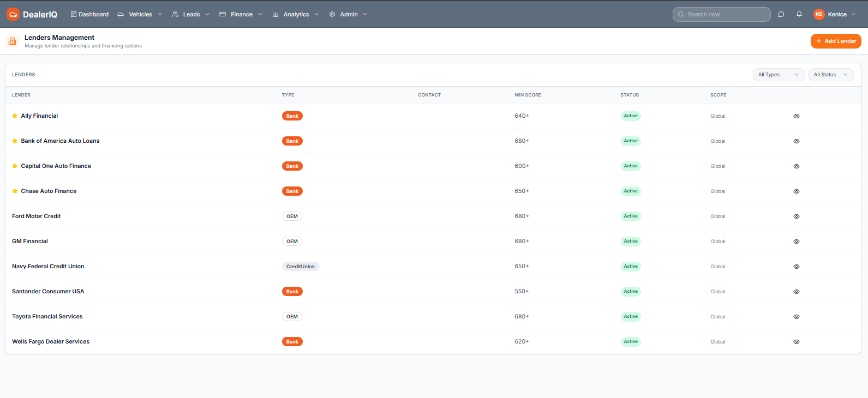The width and height of the screenshot is (868, 398).
Task: Click the Min Score column header
Action: pyautogui.click(x=528, y=95)
